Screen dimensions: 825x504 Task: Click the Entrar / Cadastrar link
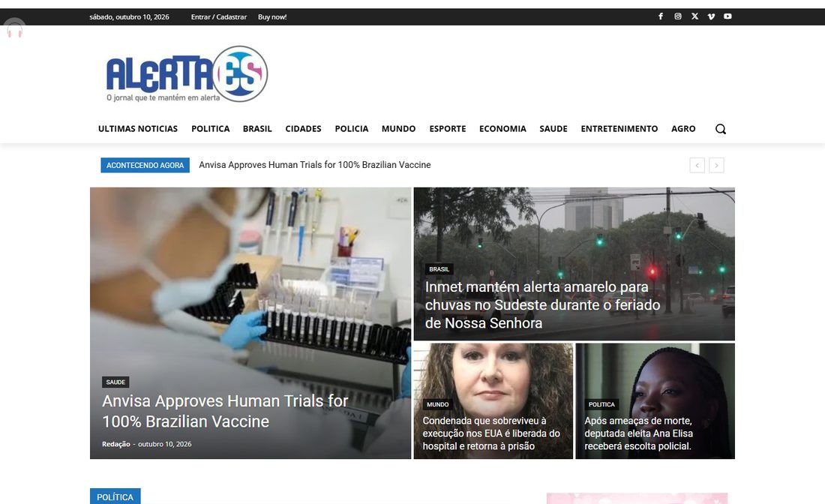point(219,16)
